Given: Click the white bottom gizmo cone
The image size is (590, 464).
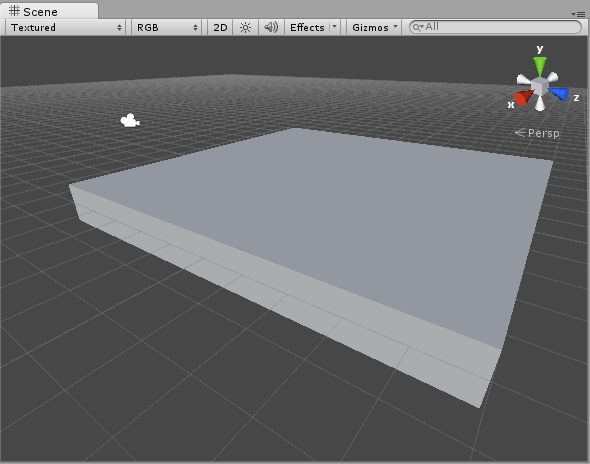Looking at the screenshot, I should pyautogui.click(x=540, y=104).
